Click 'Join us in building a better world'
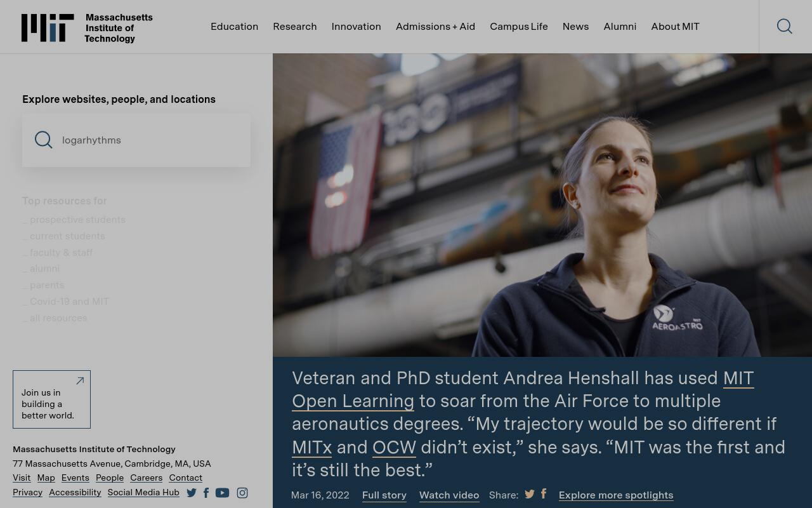The image size is (812, 508). pos(51,399)
